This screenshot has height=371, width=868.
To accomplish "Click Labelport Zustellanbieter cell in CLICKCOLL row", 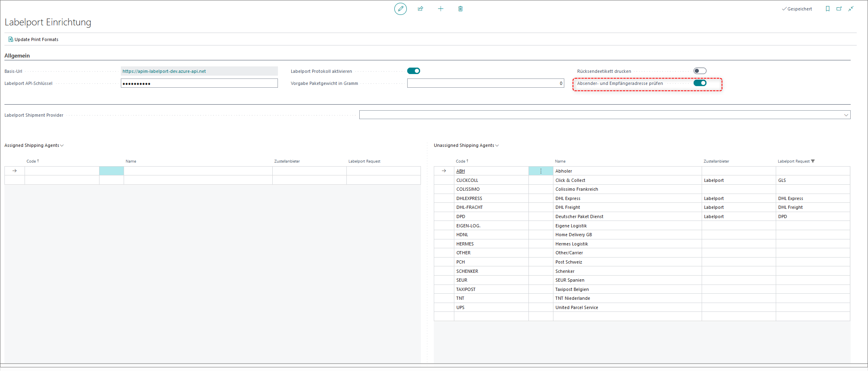I will (x=739, y=180).
